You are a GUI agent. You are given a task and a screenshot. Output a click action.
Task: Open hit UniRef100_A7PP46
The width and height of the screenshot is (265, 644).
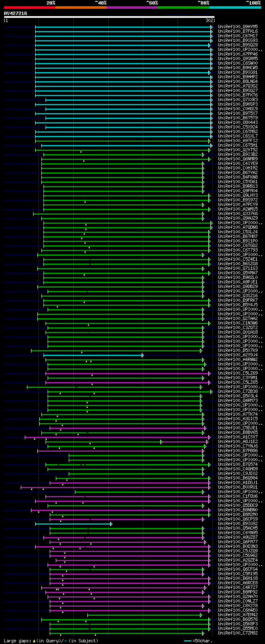[x=238, y=54]
